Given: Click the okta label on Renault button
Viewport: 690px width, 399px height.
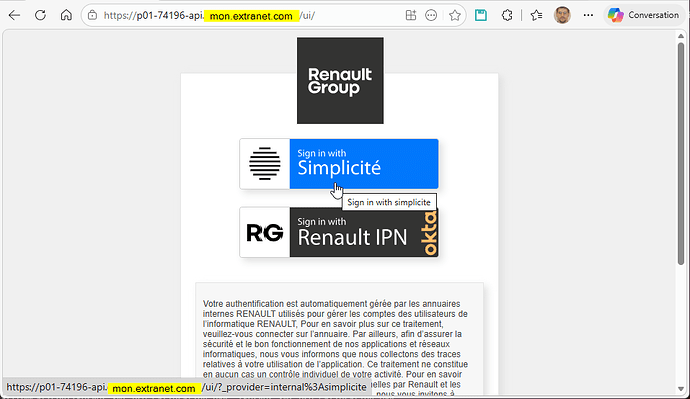Looking at the screenshot, I should [429, 233].
